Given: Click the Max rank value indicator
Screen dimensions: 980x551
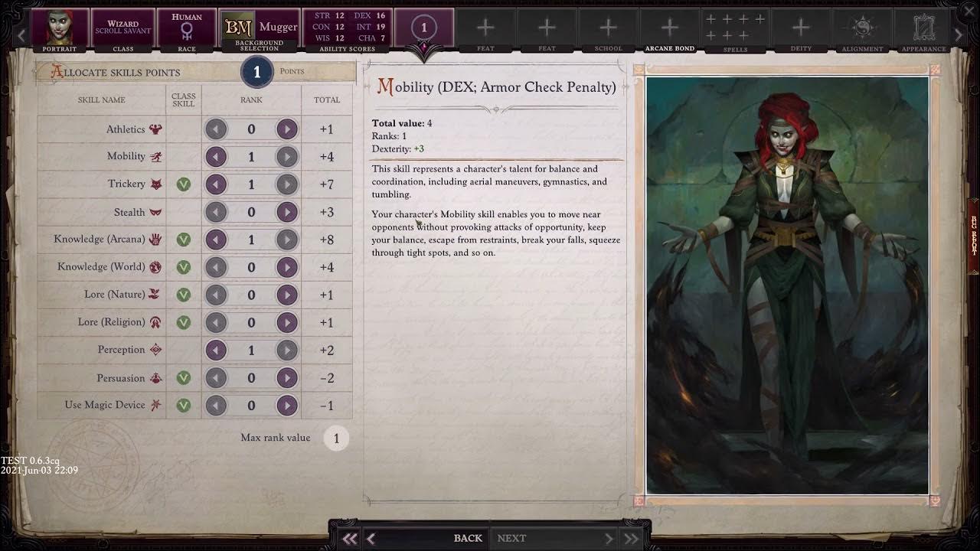Looking at the screenshot, I should [335, 439].
